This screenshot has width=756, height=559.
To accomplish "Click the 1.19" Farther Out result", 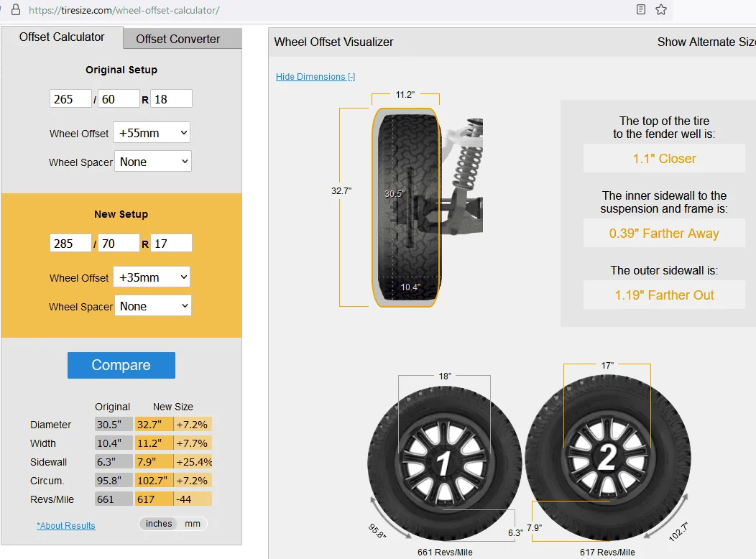I will click(664, 295).
